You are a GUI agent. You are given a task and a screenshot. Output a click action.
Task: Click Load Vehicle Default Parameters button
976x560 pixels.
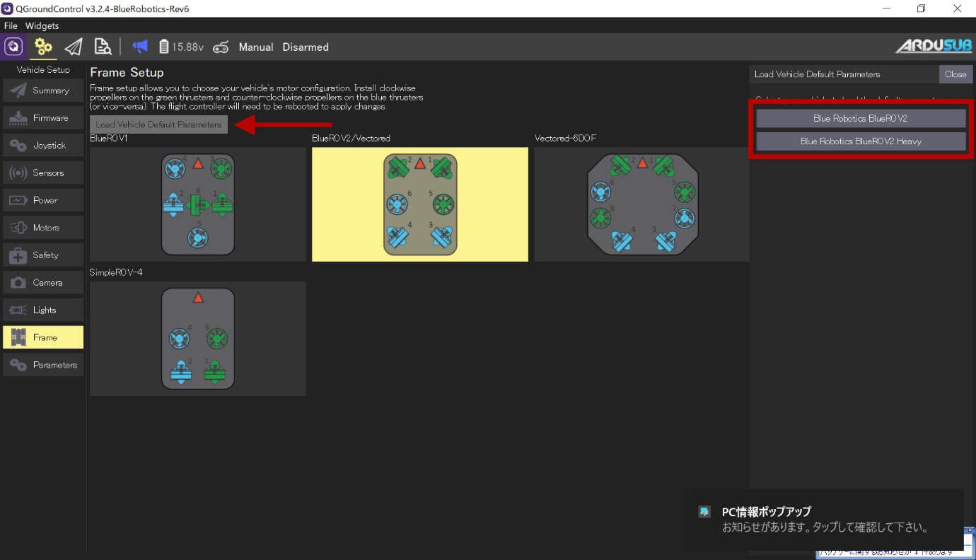click(x=159, y=124)
